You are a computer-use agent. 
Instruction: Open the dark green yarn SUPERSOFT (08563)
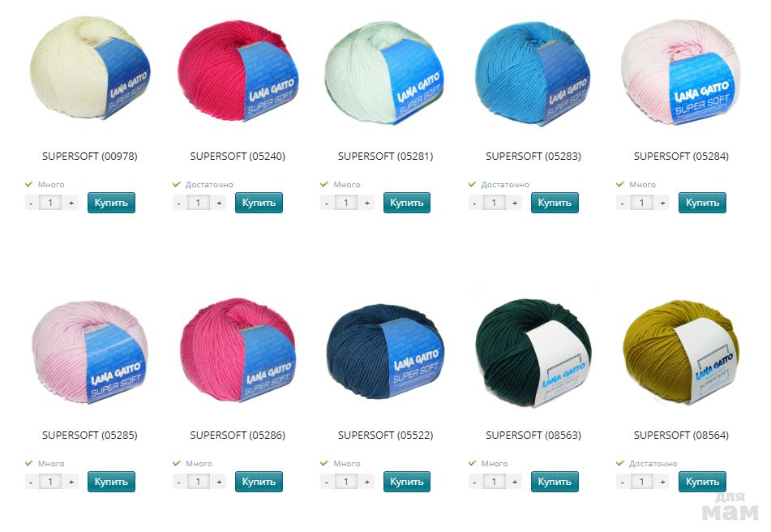coord(533,353)
